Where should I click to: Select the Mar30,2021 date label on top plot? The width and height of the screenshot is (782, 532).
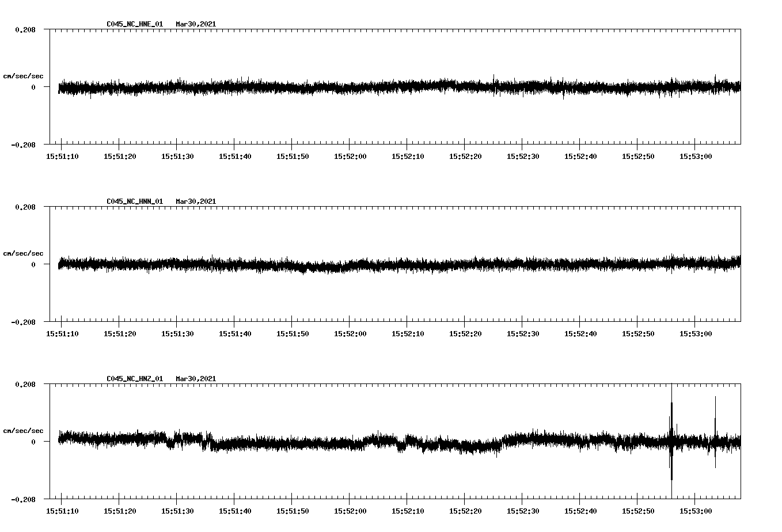tap(196, 24)
